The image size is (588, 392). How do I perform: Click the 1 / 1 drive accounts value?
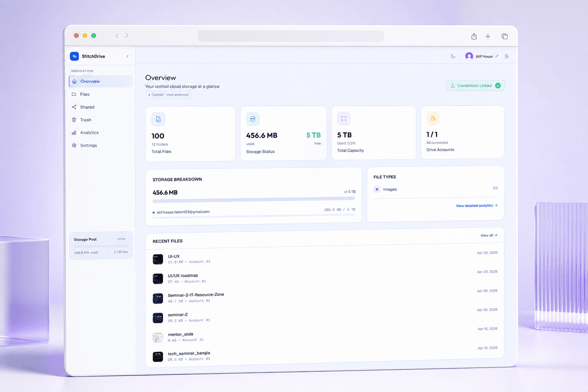(432, 134)
